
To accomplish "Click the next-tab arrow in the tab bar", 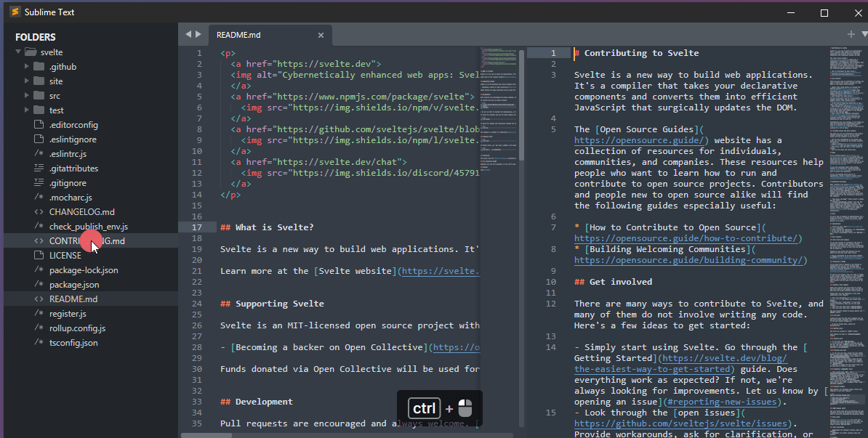I will [198, 34].
